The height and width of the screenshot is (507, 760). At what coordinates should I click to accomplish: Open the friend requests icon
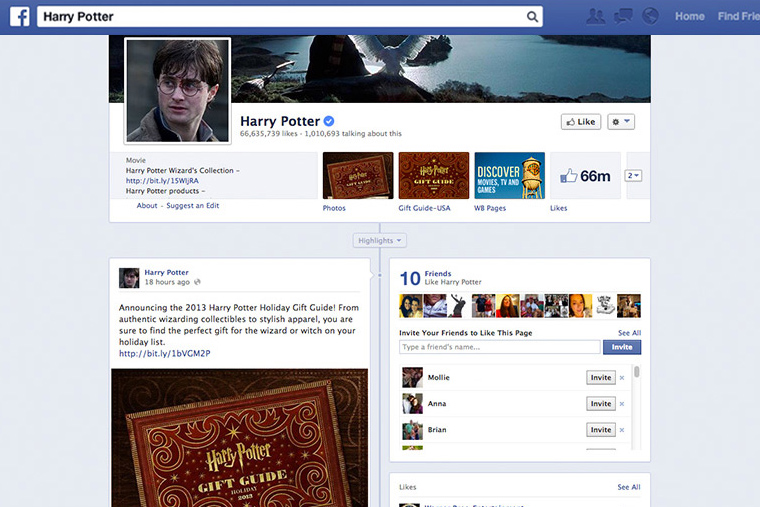coord(596,16)
